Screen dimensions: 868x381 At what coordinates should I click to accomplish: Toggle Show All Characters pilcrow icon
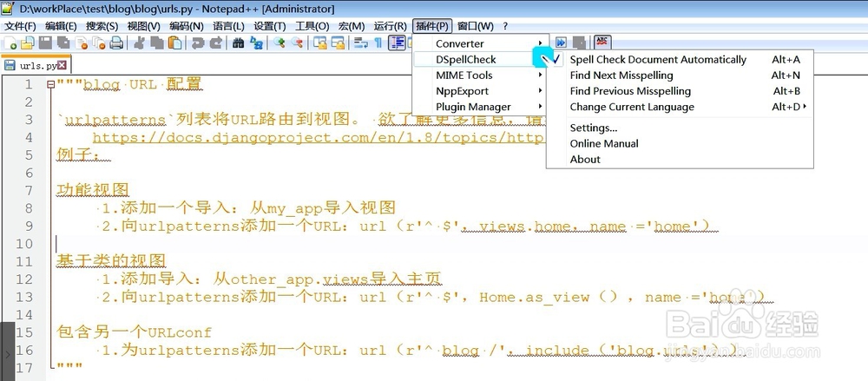coord(378,43)
